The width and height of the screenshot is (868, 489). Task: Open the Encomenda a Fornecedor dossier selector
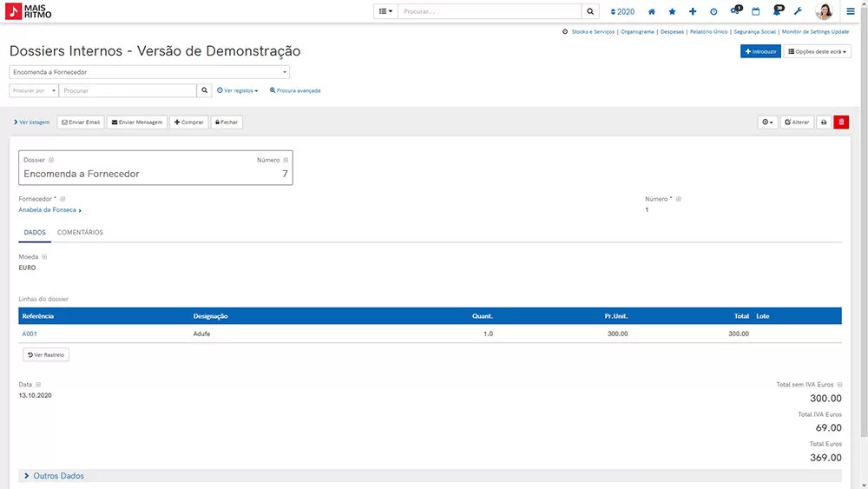(149, 72)
